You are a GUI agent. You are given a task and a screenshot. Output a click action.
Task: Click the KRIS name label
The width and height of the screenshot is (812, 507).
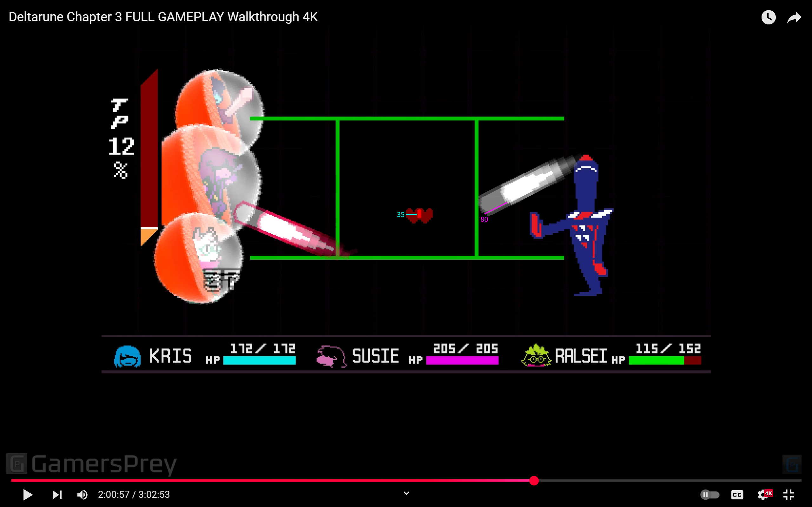(170, 356)
